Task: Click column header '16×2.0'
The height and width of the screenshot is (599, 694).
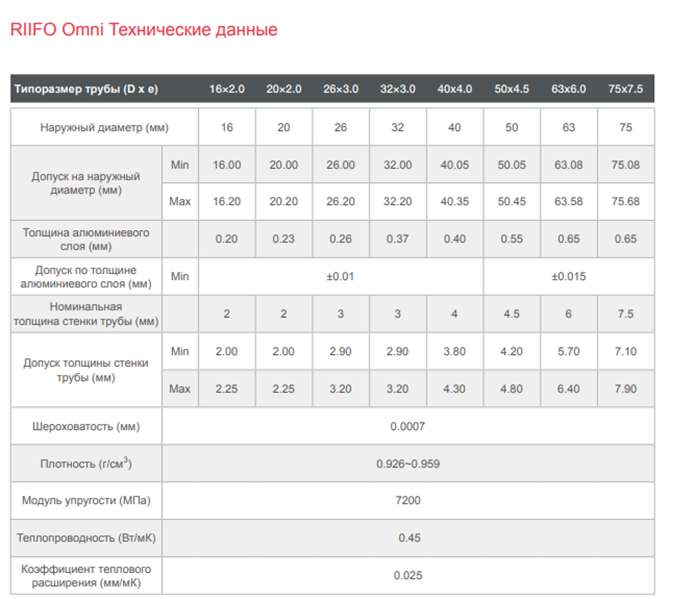Action: tap(227, 89)
